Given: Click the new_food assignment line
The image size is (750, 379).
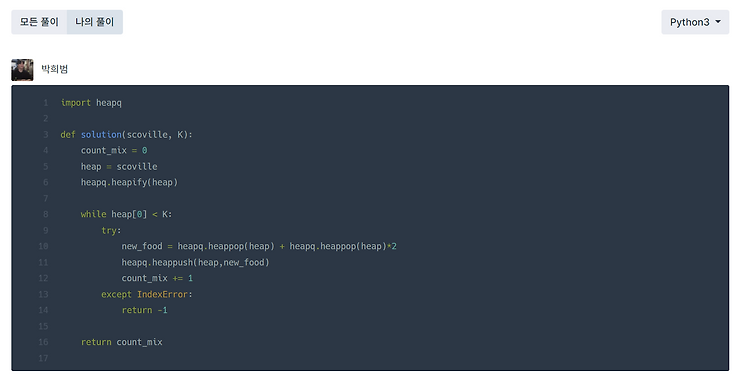Looking at the screenshot, I should pyautogui.click(x=259, y=246).
